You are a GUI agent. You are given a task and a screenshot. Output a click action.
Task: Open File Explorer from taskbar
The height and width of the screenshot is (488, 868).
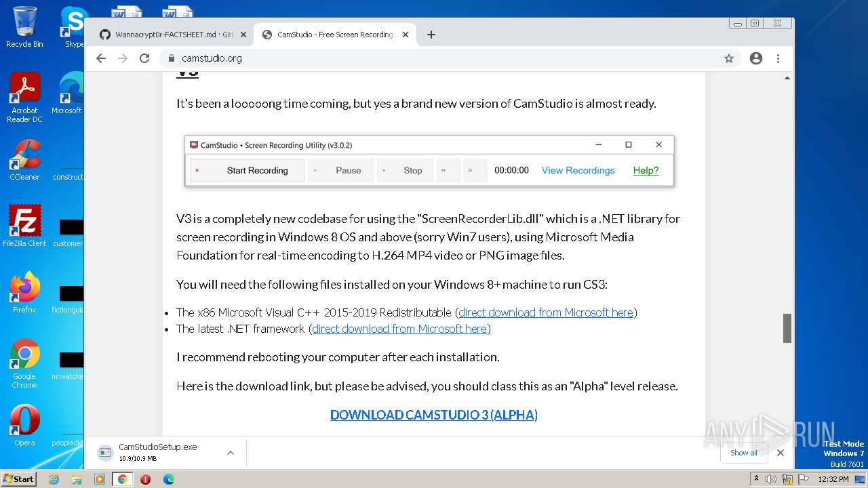coord(77,479)
